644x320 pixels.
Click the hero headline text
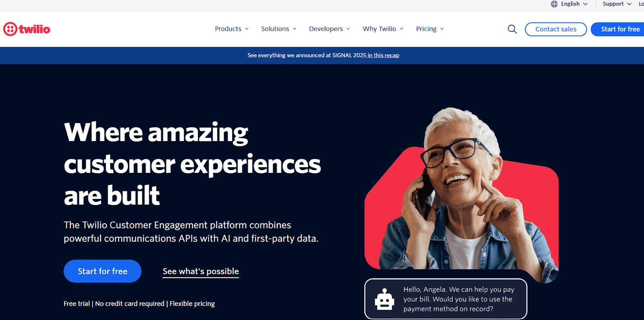click(192, 164)
